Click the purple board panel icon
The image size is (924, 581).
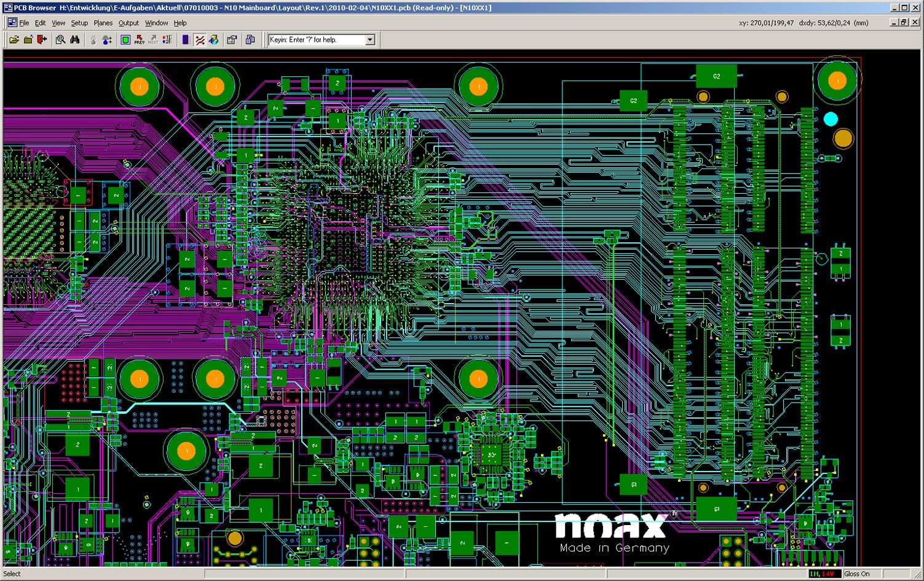tap(185, 40)
